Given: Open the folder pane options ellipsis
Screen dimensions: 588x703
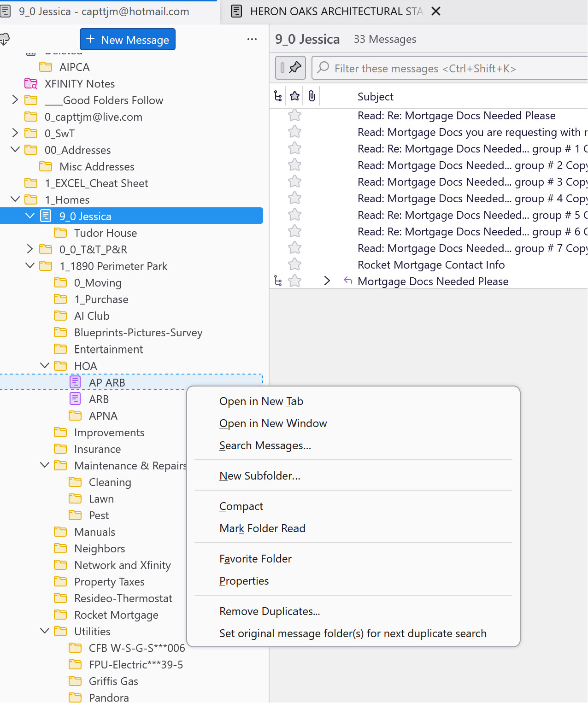Looking at the screenshot, I should pyautogui.click(x=252, y=40).
